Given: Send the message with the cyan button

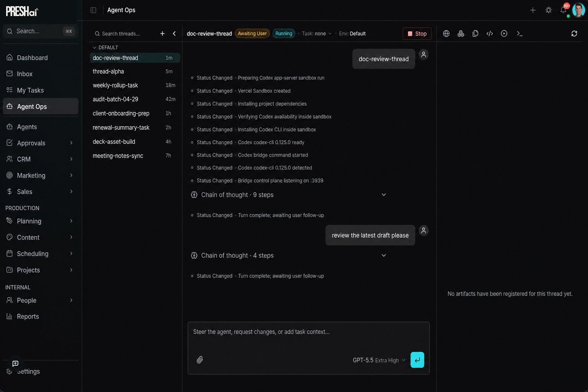Looking at the screenshot, I should 417,360.
